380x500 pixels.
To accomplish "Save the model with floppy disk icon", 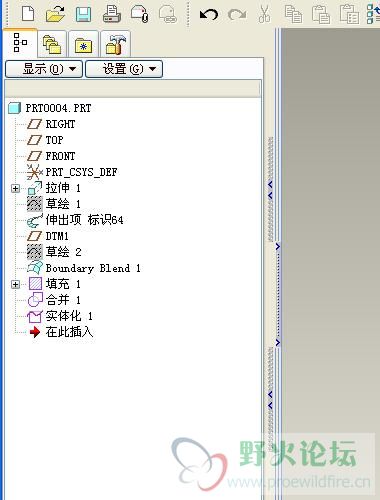I will 83,15.
